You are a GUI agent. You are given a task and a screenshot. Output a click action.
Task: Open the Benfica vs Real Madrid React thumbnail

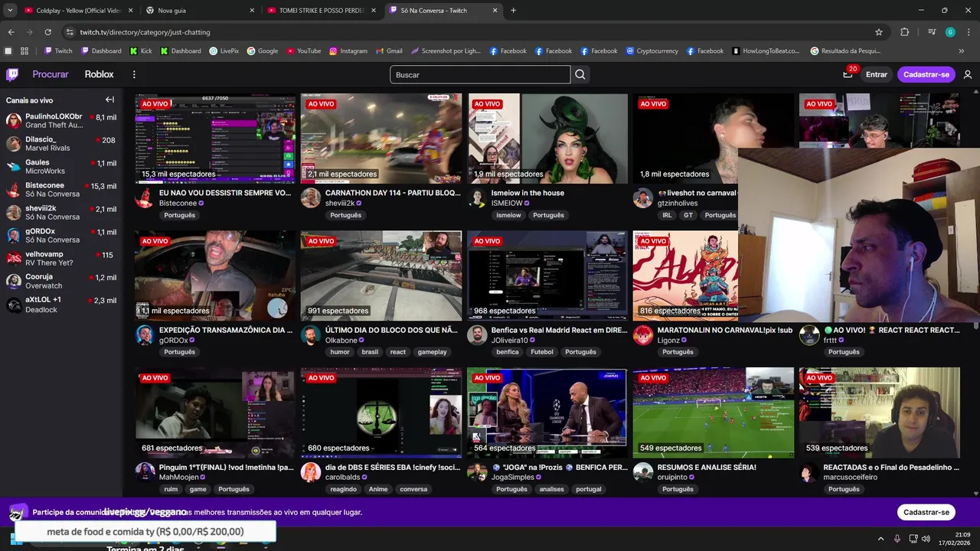coord(547,275)
